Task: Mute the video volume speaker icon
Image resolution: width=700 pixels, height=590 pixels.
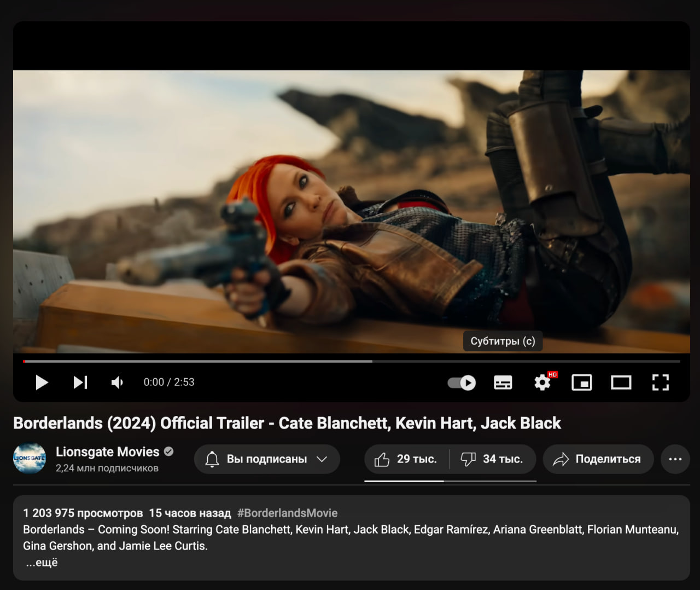Action: click(x=118, y=382)
